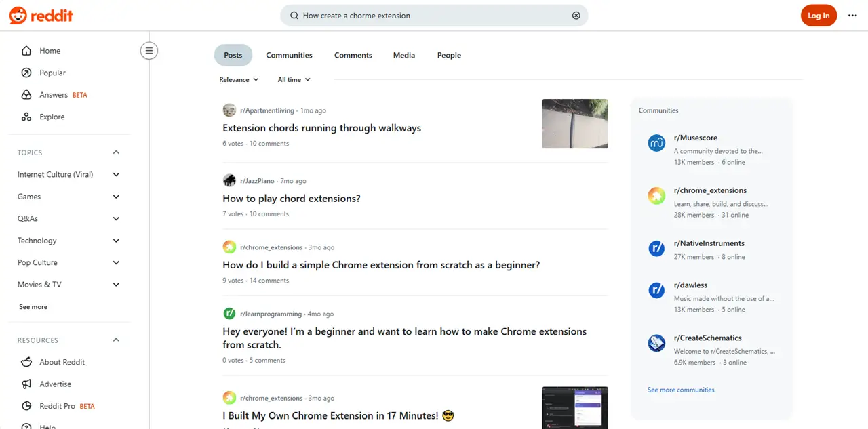Viewport: 868px width, 429px height.
Task: Open See more communities link
Action: pos(681,390)
